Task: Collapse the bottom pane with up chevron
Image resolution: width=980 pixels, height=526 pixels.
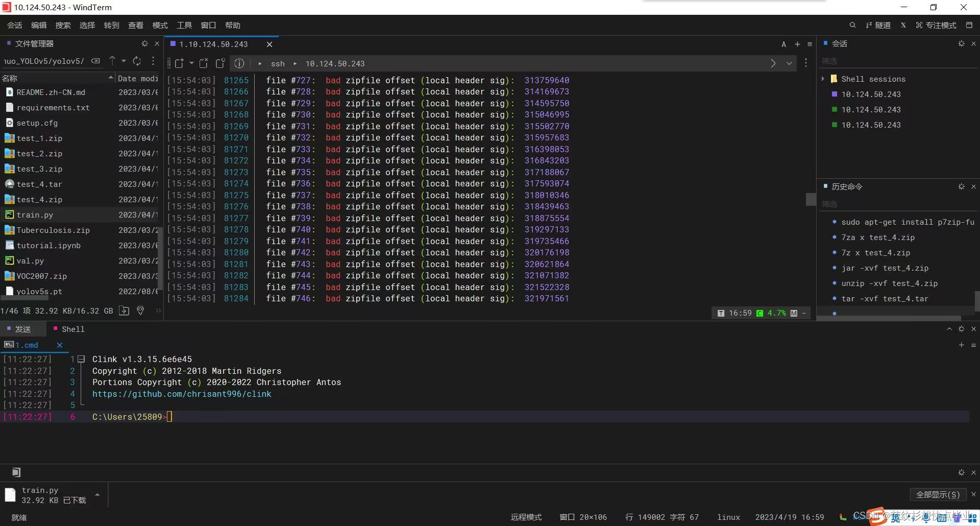Action: click(x=949, y=329)
